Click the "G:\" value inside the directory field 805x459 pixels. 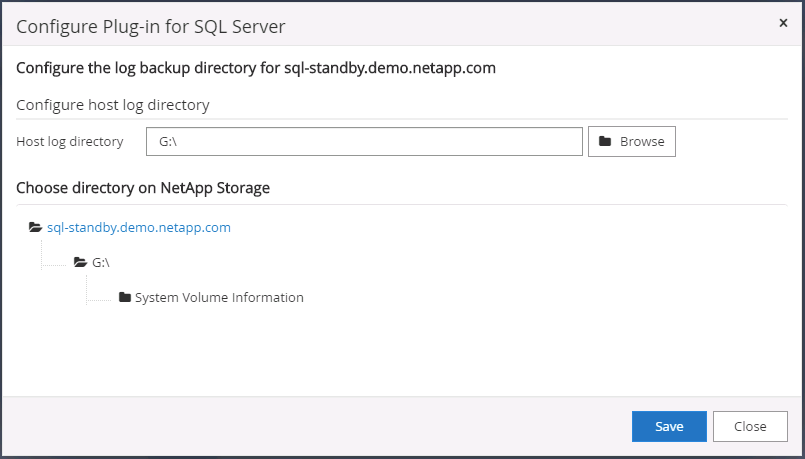[x=168, y=142]
